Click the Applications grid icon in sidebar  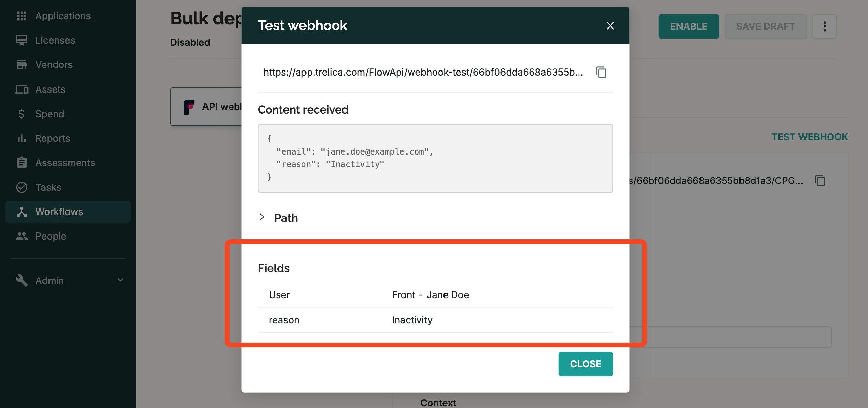point(22,16)
